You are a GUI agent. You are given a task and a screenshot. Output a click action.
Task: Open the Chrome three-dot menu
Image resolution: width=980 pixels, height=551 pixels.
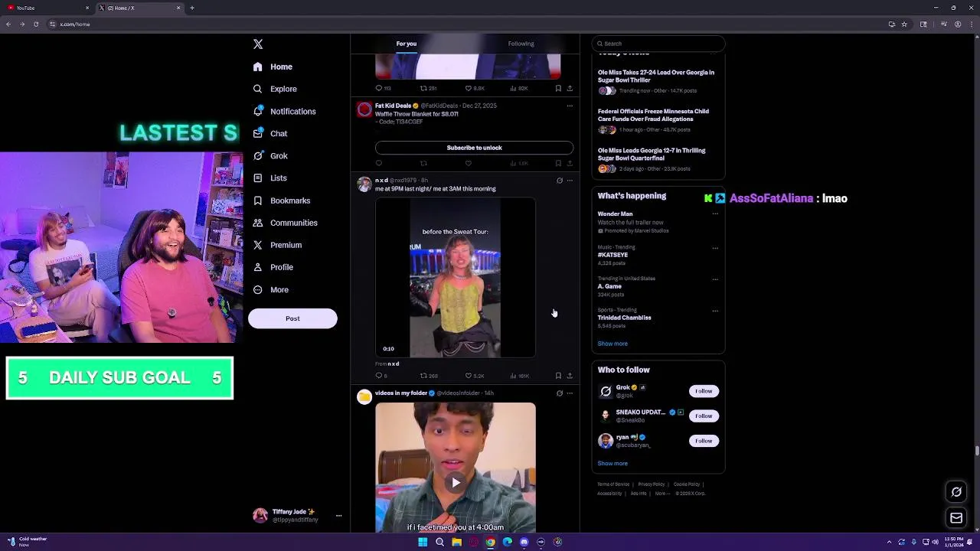click(971, 24)
